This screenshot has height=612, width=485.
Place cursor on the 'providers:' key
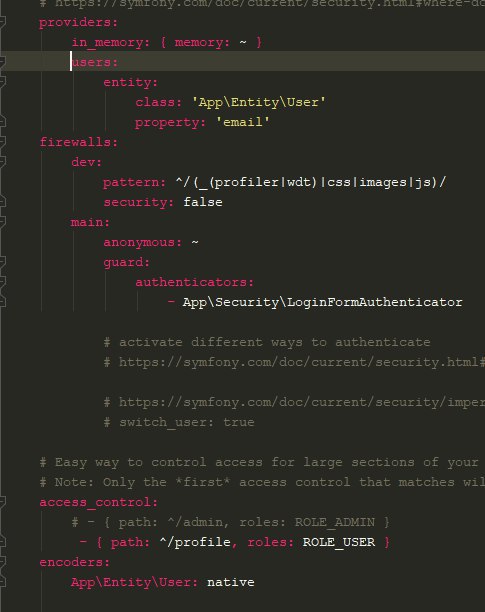click(x=78, y=22)
